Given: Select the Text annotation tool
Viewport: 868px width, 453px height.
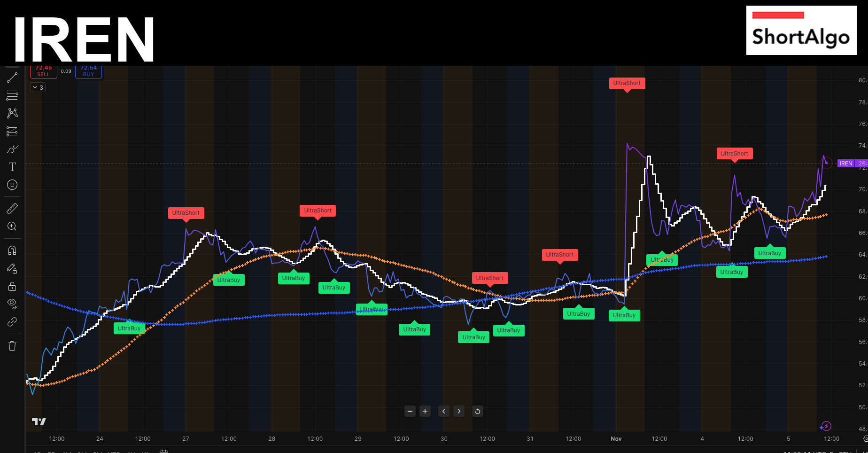Looking at the screenshot, I should click(12, 167).
